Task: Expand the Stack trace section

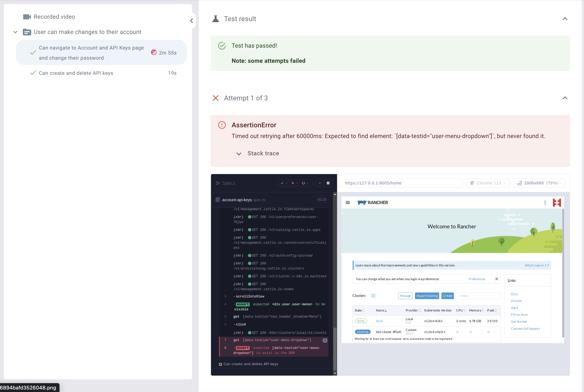Action: point(258,153)
